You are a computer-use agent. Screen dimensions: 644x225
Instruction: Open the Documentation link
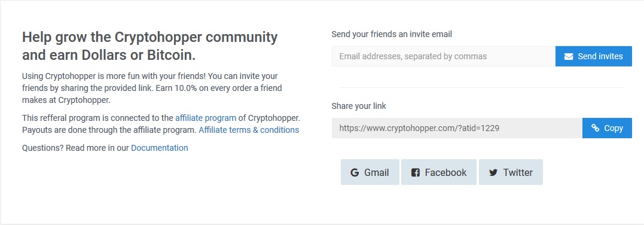pos(160,148)
